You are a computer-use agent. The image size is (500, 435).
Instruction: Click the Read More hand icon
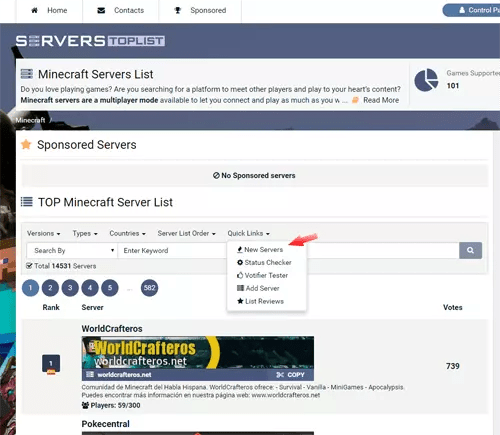coord(356,100)
